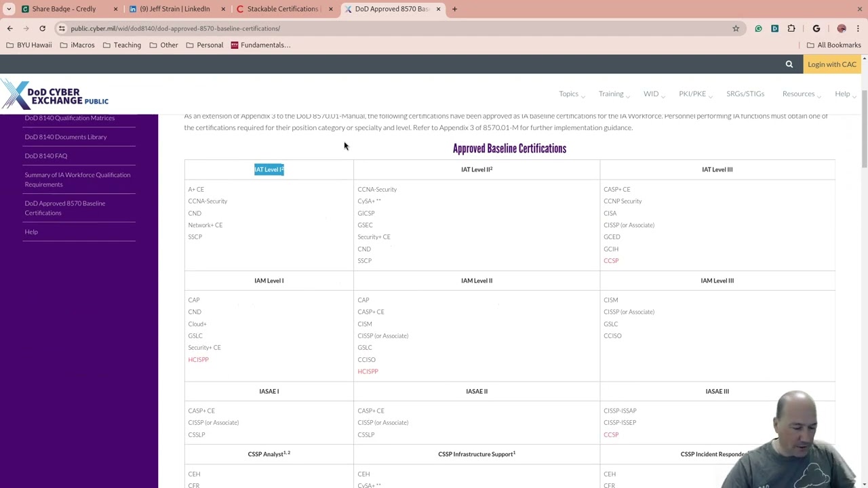Image resolution: width=868 pixels, height=488 pixels.
Task: Open the Chrome profile avatar
Action: point(842,28)
